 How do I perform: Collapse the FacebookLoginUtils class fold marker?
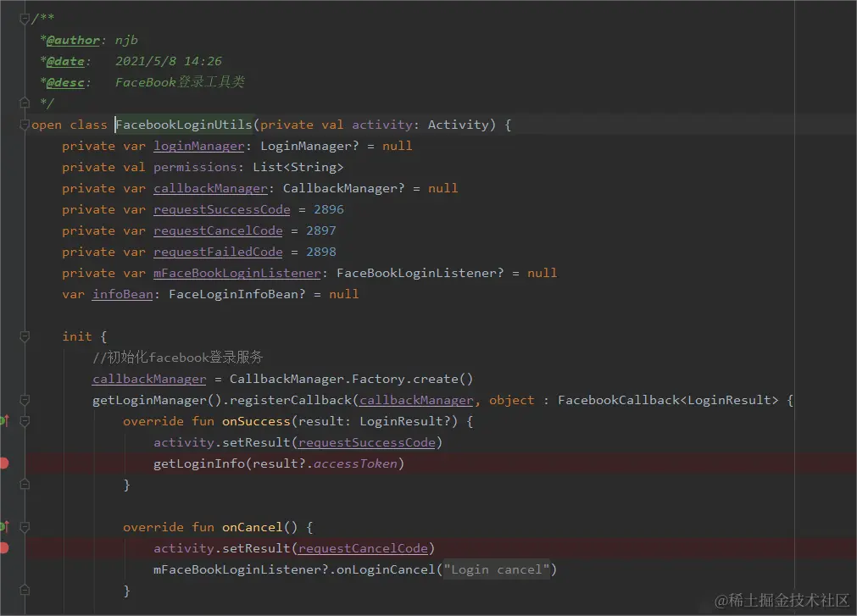pos(25,125)
